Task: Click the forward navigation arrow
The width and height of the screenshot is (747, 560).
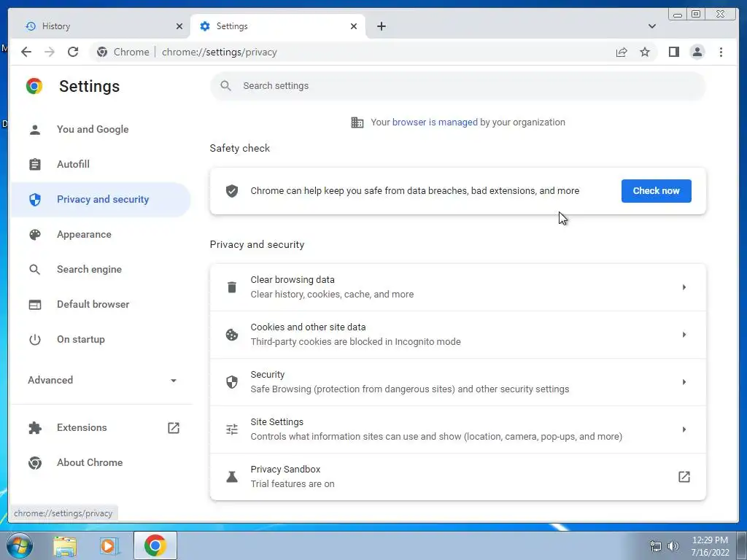Action: click(50, 52)
